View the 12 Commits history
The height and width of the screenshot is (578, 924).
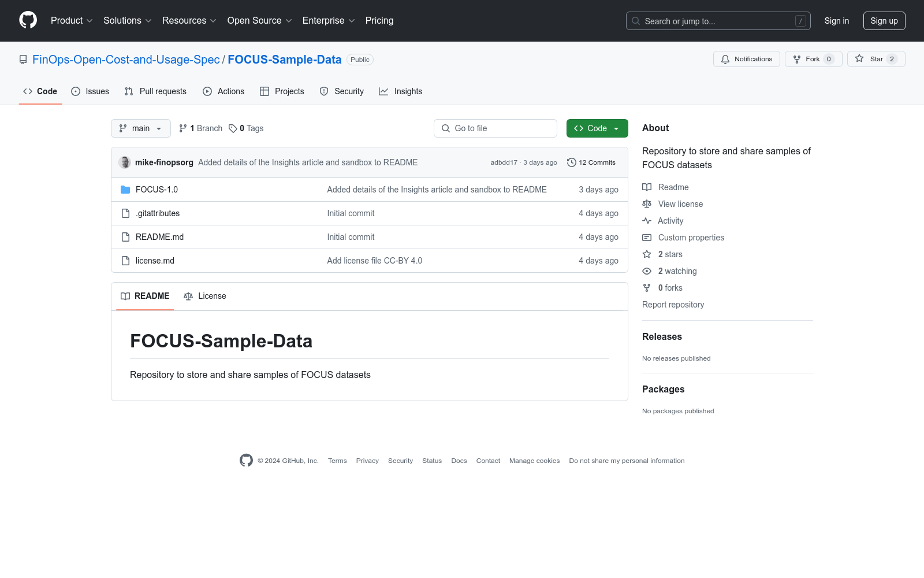pyautogui.click(x=591, y=162)
